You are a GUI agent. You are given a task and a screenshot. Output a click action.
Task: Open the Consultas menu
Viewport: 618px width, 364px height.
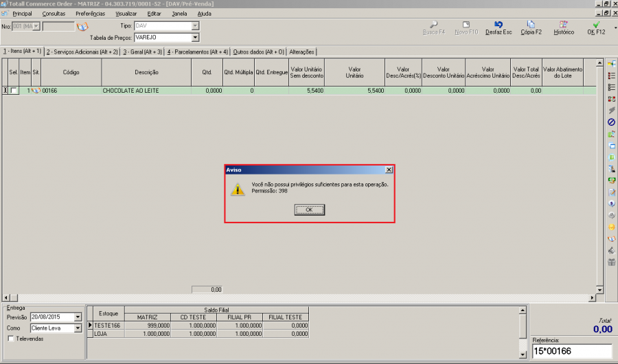(x=54, y=13)
